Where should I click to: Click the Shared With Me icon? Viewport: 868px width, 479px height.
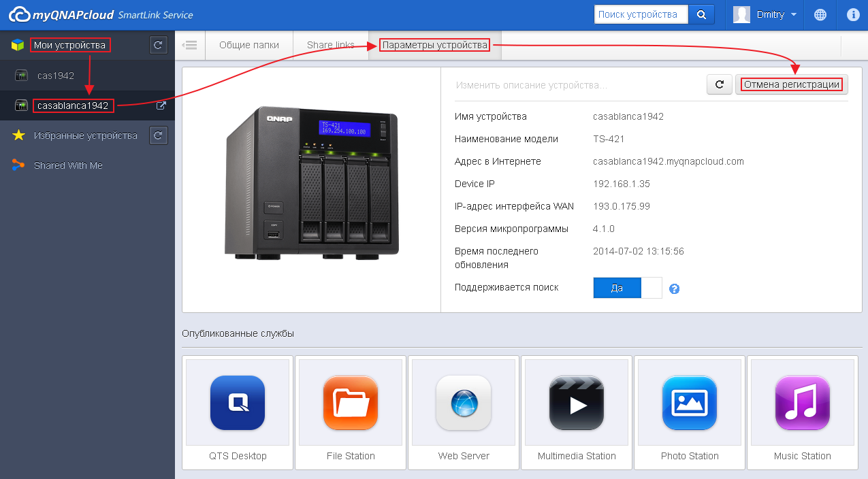[18, 165]
